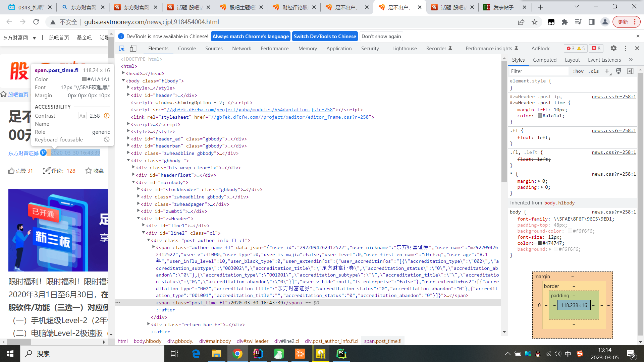
Task: Expand the head element node
Action: [x=123, y=73]
